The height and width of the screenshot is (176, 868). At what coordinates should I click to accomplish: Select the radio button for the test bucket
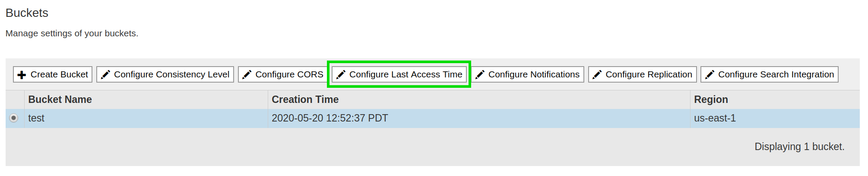click(14, 118)
